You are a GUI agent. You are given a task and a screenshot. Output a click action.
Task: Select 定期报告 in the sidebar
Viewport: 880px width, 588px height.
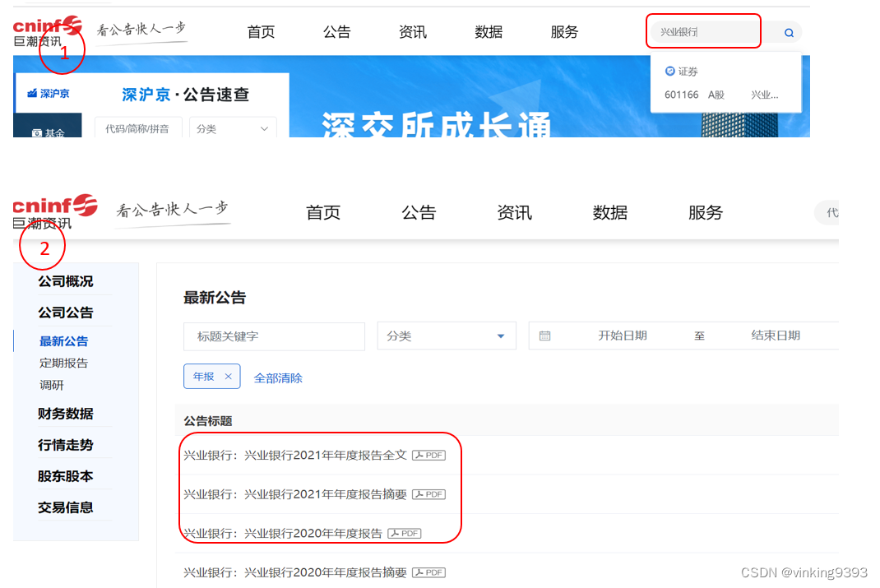[x=63, y=363]
